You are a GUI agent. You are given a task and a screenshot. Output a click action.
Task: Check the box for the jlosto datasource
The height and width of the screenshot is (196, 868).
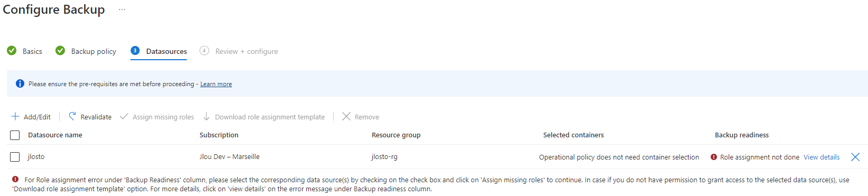pos(15,157)
